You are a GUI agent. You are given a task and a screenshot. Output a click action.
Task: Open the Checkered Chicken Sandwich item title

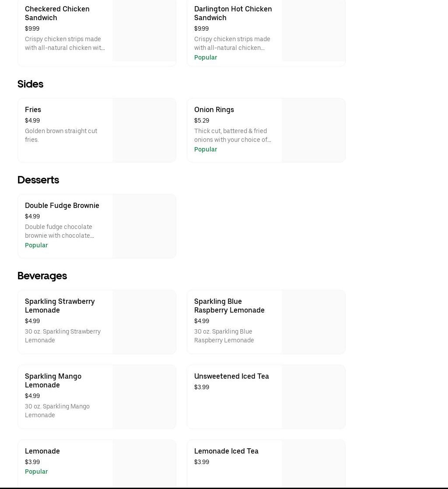[x=57, y=13]
